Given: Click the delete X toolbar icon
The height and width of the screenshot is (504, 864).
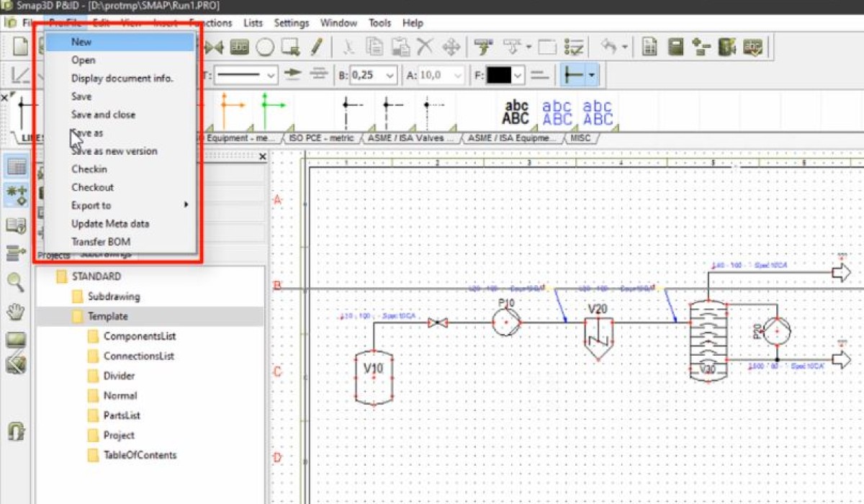Looking at the screenshot, I should 426,48.
